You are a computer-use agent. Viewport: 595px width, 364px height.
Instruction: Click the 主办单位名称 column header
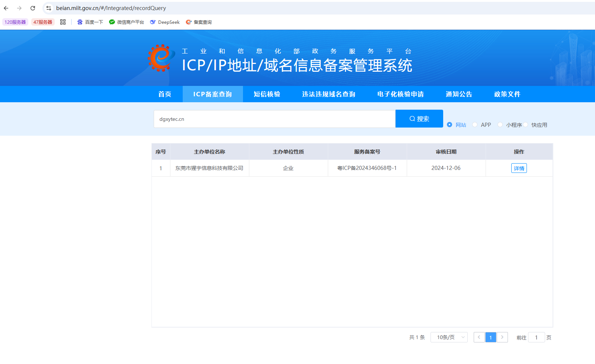click(x=209, y=152)
